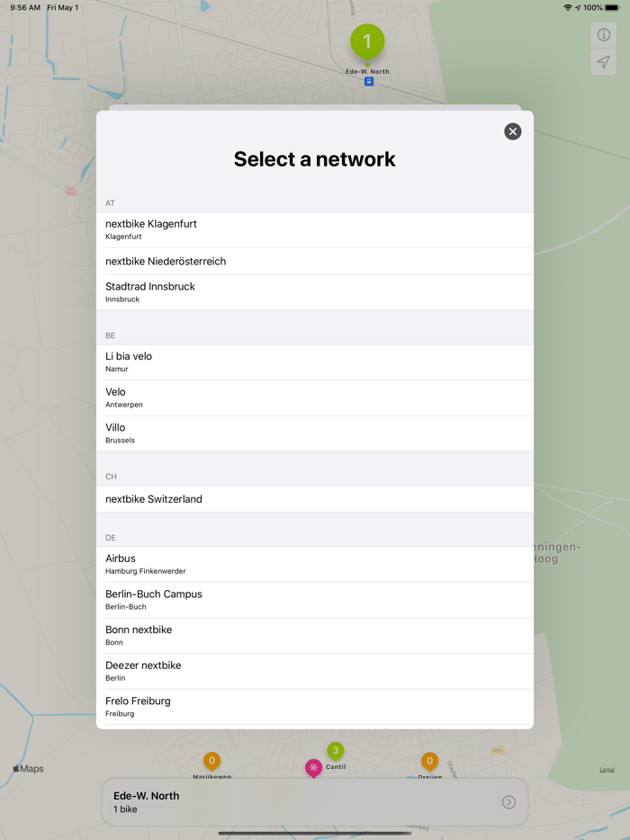Open Ede-W. North station details chevron
Screen dimensions: 630x840
click(508, 802)
